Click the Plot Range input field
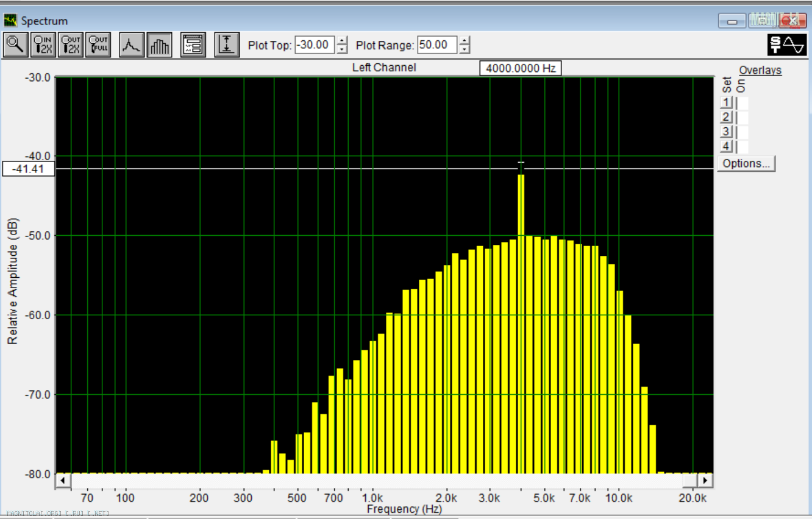Image resolution: width=812 pixels, height=519 pixels. (x=438, y=45)
